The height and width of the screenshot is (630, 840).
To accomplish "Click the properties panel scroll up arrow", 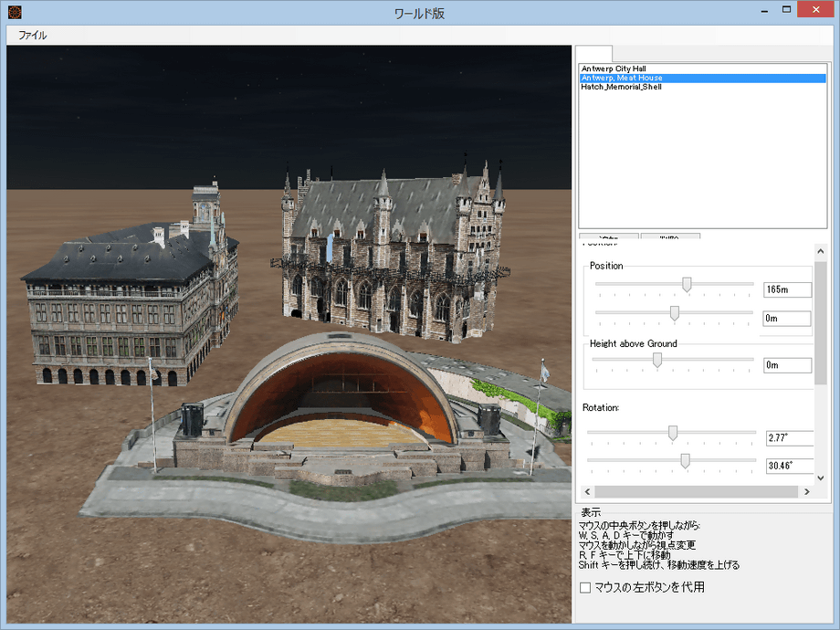I will point(821,251).
